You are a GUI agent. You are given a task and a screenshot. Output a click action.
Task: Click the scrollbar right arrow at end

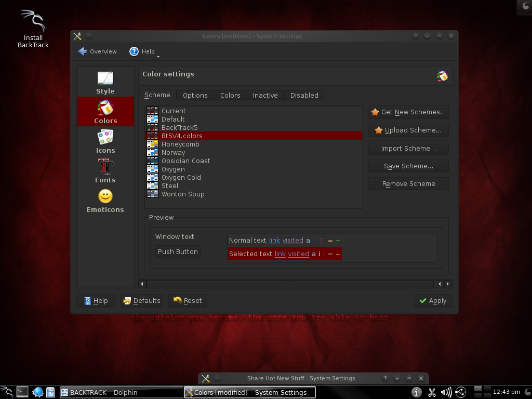tap(448, 284)
